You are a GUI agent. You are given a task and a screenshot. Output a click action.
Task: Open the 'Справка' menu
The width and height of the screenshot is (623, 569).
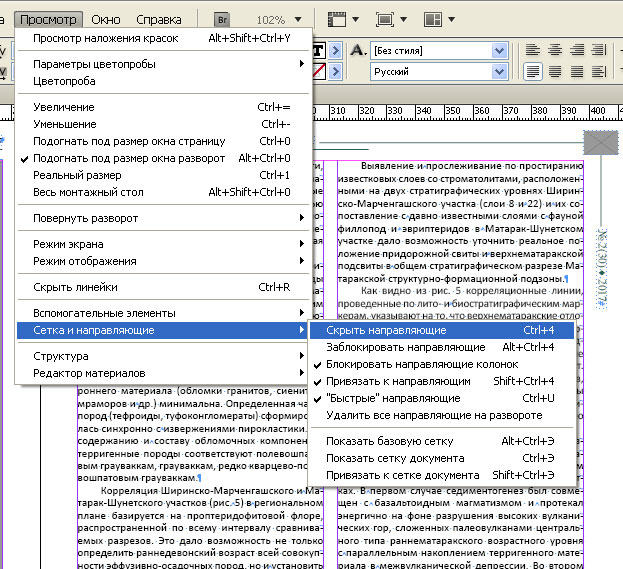pos(159,19)
